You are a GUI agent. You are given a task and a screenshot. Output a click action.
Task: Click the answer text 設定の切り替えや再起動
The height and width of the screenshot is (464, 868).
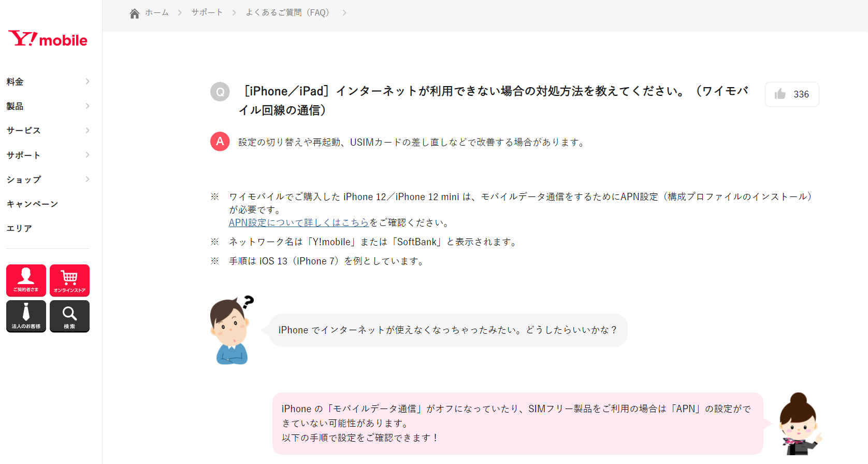(413, 142)
